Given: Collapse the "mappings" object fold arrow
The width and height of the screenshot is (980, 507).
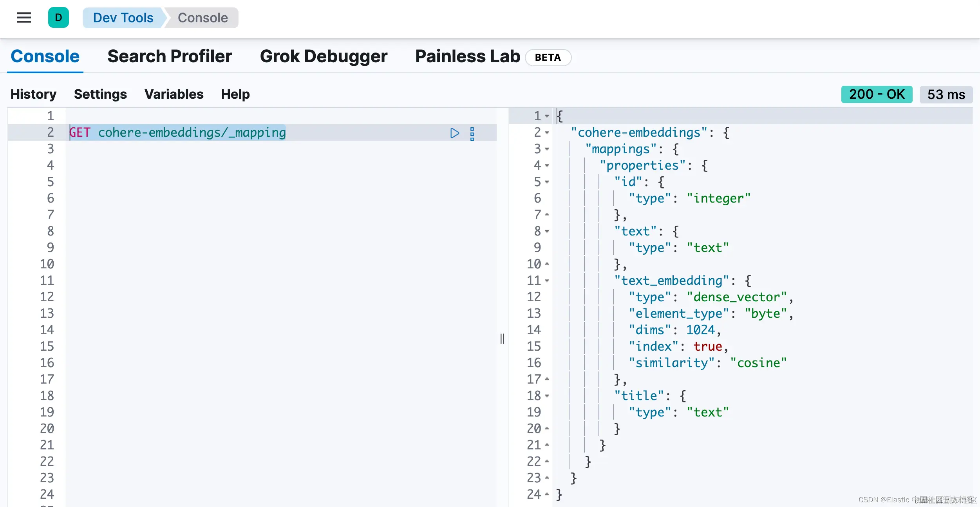Looking at the screenshot, I should [547, 149].
